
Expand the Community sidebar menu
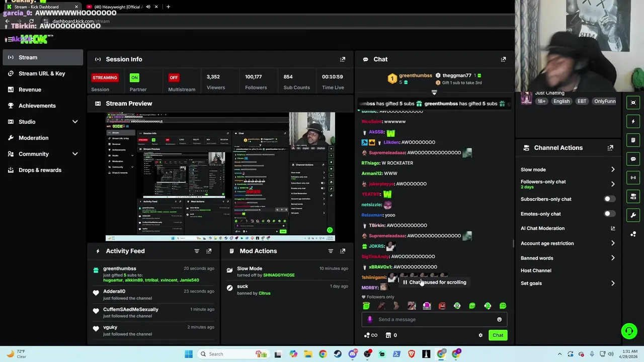[75, 154]
